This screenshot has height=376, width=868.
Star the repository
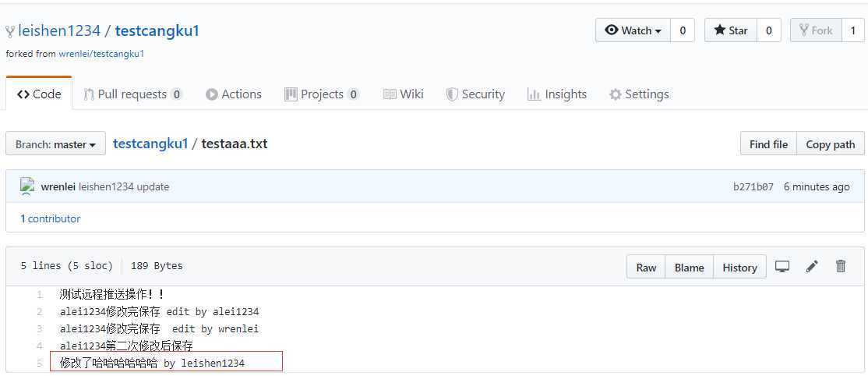pos(730,30)
